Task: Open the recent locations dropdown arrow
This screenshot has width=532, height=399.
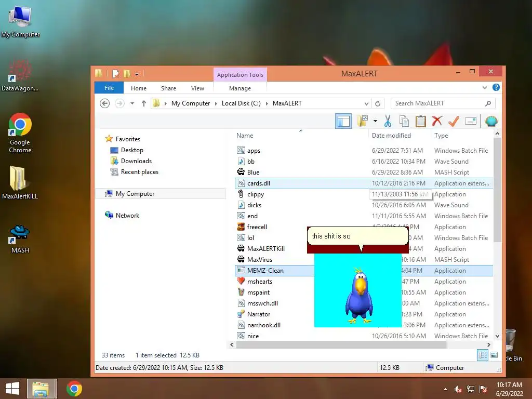Action: [x=132, y=103]
